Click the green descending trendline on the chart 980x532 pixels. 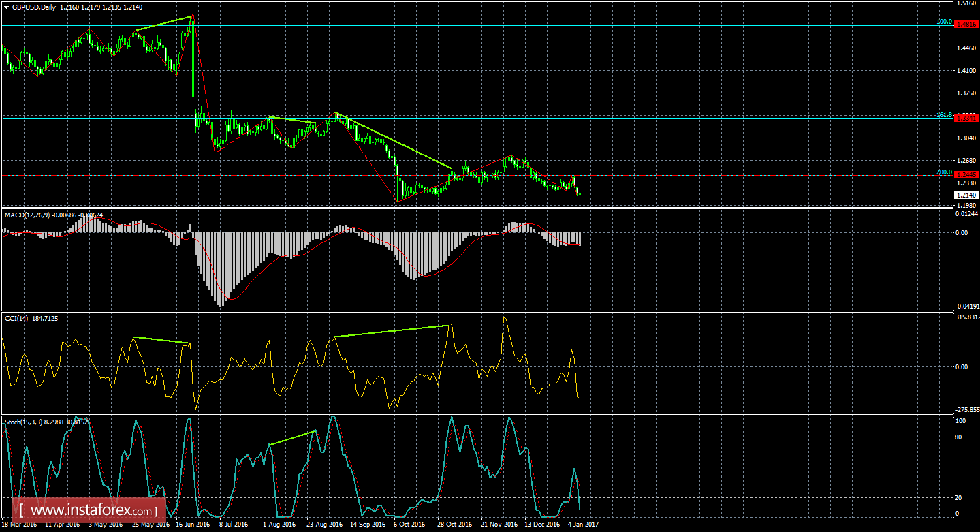point(395,140)
